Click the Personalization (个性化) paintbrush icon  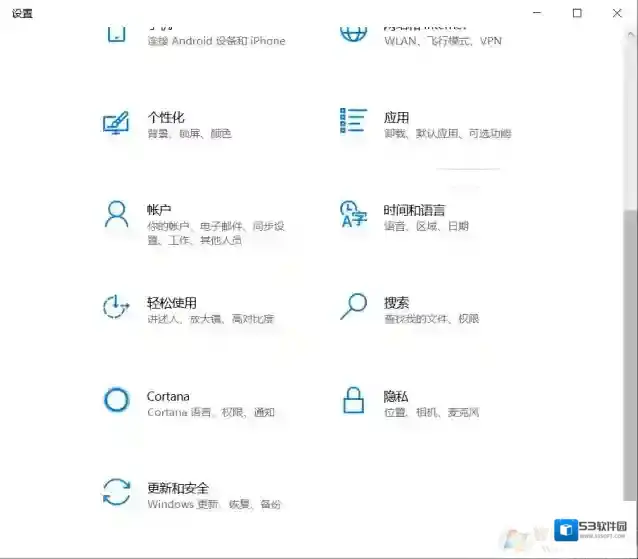pos(117,124)
